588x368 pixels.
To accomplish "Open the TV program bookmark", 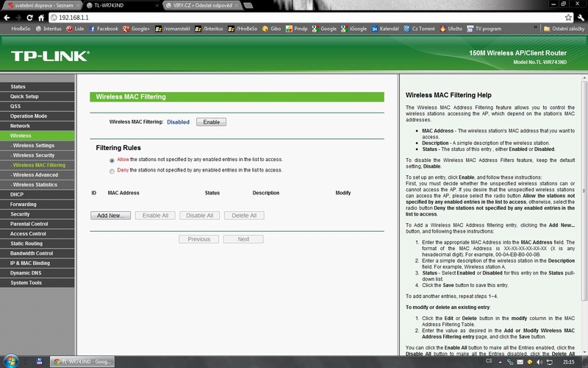I will click(x=484, y=29).
